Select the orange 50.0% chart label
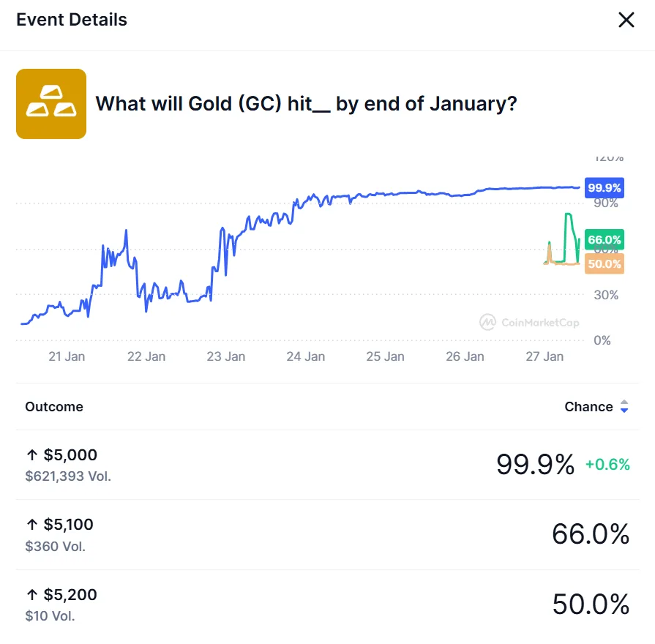The width and height of the screenshot is (655, 644). point(605,264)
